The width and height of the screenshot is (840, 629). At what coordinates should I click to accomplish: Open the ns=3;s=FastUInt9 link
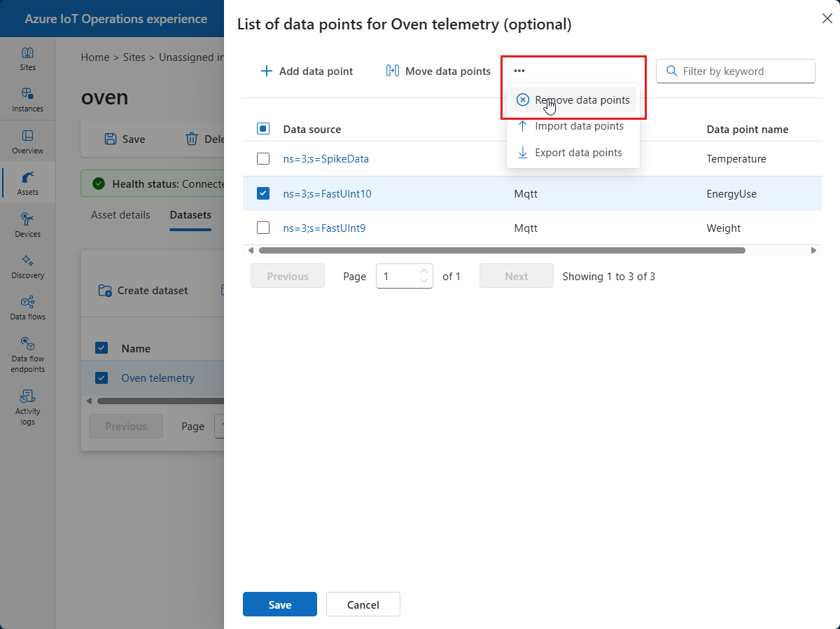click(325, 228)
